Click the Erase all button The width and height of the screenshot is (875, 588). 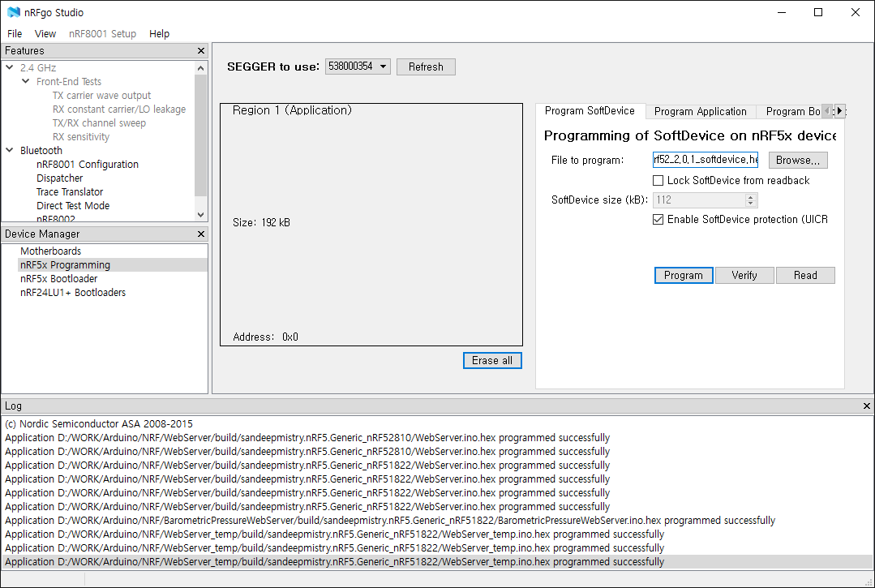pos(492,360)
